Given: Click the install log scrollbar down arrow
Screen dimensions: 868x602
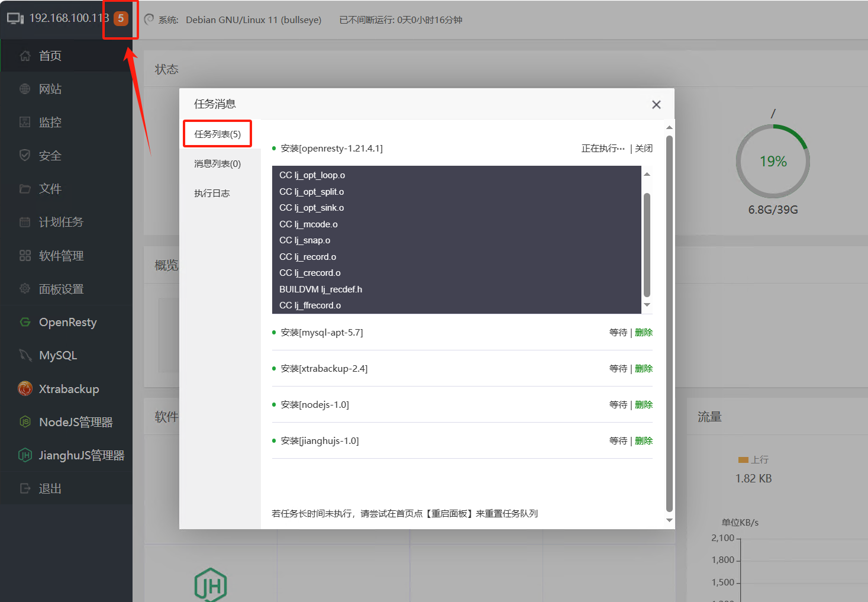Looking at the screenshot, I should pos(647,305).
